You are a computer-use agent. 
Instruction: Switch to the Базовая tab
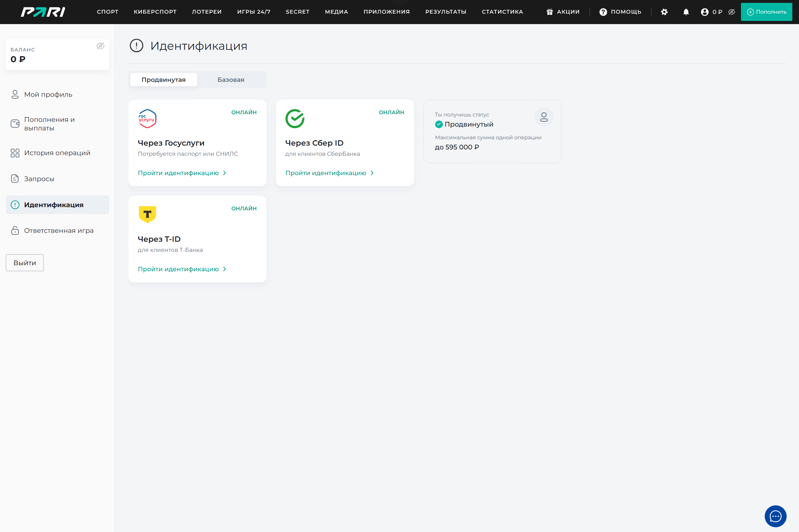[x=231, y=79]
